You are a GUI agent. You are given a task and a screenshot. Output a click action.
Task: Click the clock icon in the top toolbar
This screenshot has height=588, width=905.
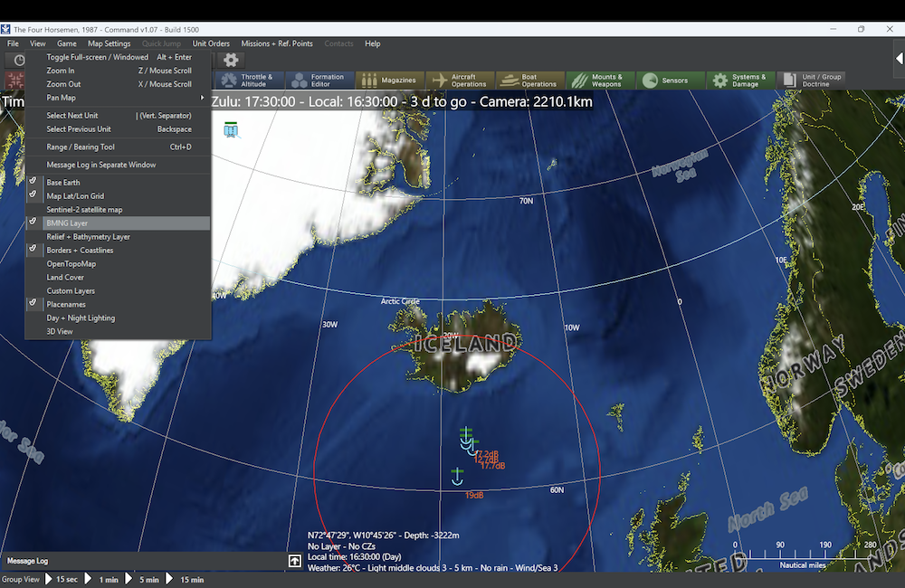pyautogui.click(x=19, y=60)
